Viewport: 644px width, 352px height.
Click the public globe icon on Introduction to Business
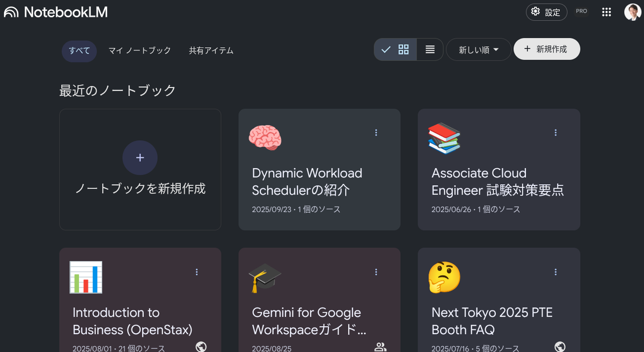tap(201, 347)
